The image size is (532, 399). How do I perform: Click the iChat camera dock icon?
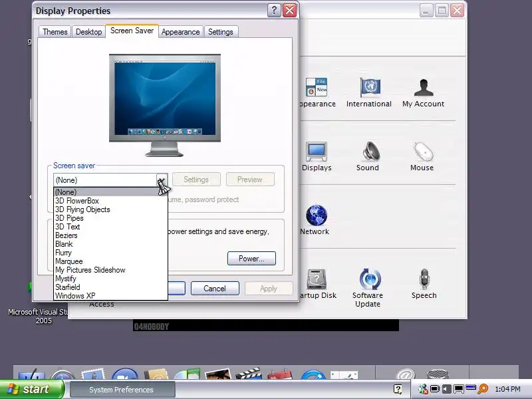pyautogui.click(x=125, y=374)
